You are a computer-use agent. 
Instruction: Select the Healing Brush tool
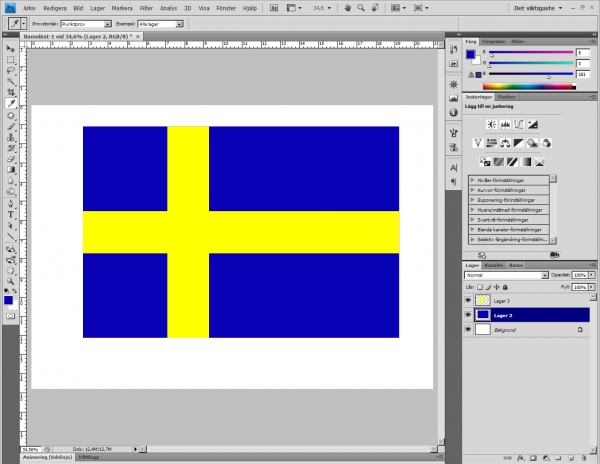point(11,116)
